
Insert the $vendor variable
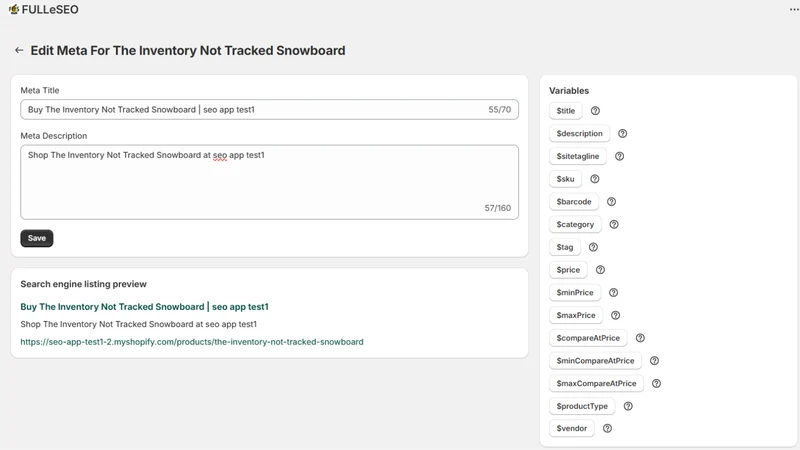tap(572, 428)
